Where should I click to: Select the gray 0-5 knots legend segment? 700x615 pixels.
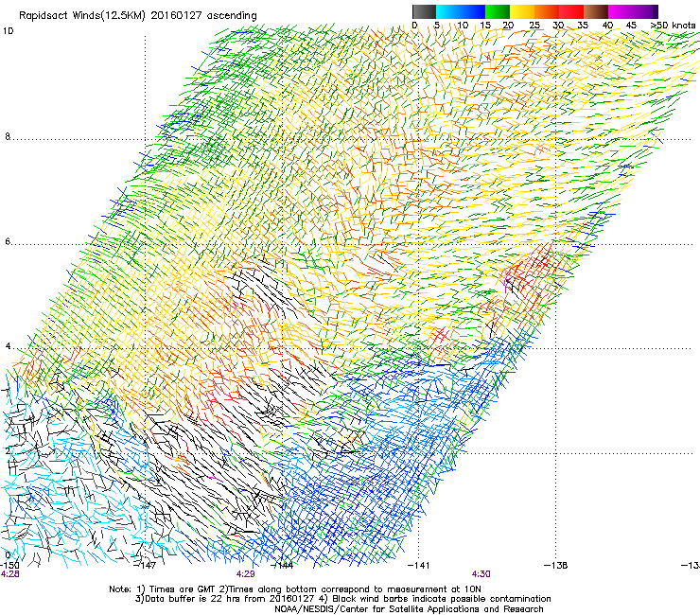tap(424, 11)
